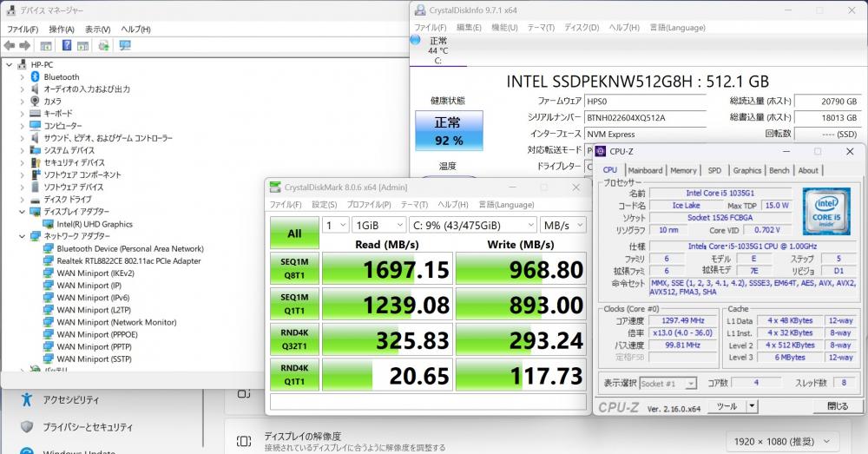Collapse the ネットワーク アダプター category

pos(23,236)
